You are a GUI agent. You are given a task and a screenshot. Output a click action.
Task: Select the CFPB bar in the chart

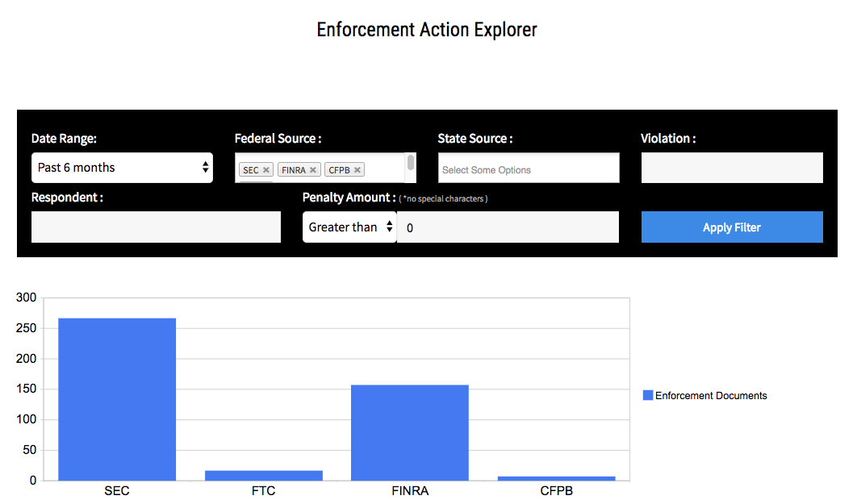(x=556, y=478)
